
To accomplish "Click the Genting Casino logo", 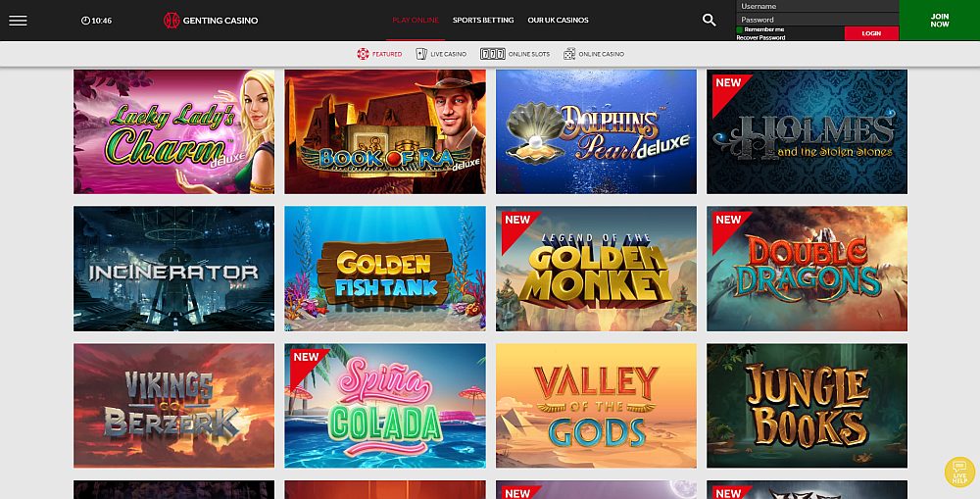I will (x=211, y=21).
